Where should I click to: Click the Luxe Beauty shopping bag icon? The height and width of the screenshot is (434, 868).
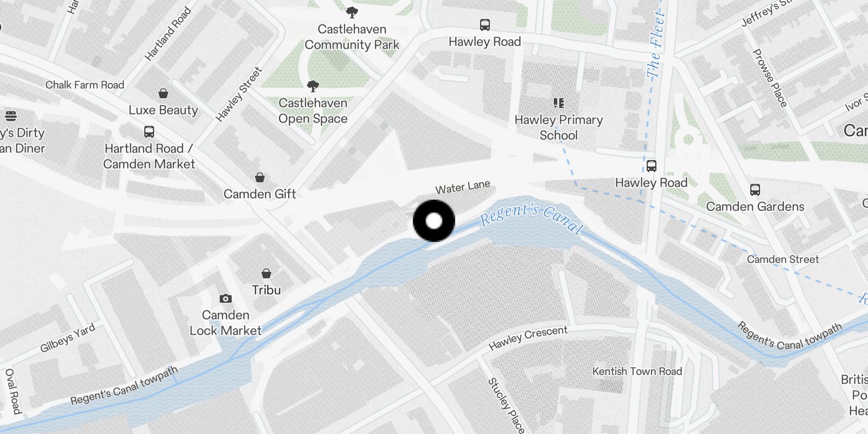pos(163,93)
